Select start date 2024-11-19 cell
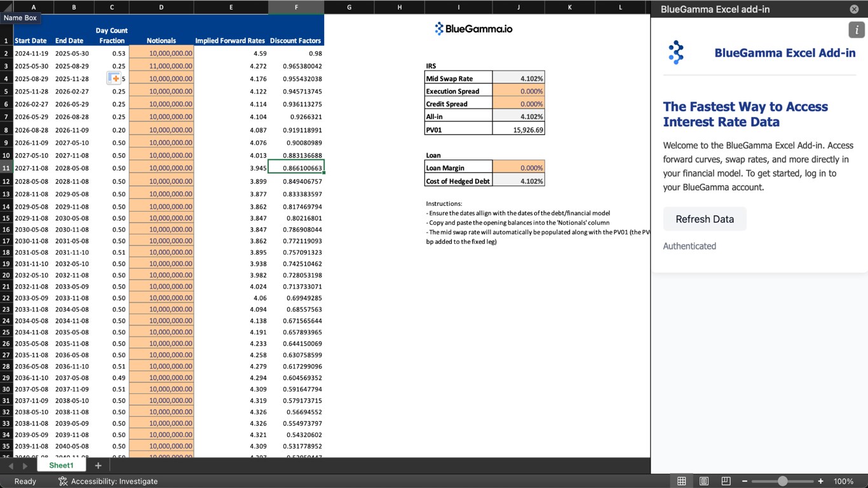The image size is (868, 488). coord(33,53)
